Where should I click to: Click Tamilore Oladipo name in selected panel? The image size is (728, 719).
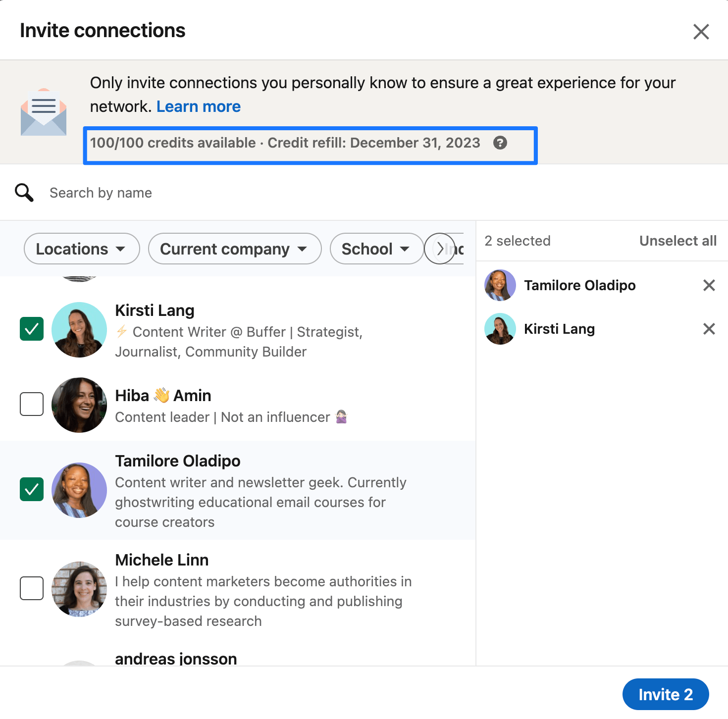[580, 285]
